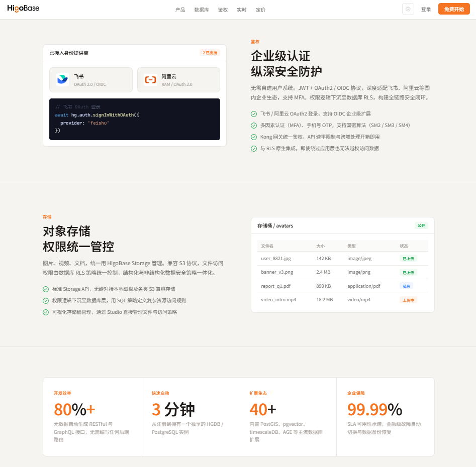Click check icon beside 标准 Storage API
The width and height of the screenshot is (476, 467).
[x=46, y=289]
